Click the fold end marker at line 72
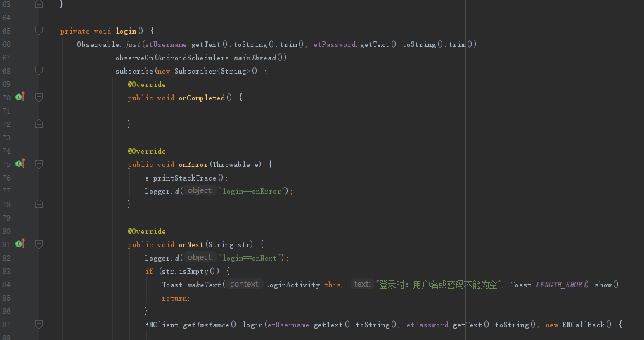The width and height of the screenshot is (644, 340). 39,124
